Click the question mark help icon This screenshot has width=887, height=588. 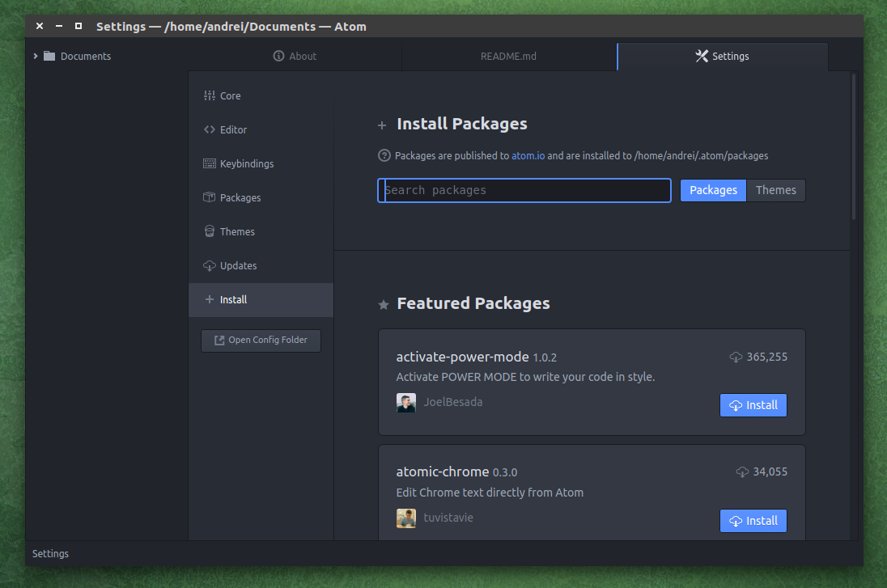(x=384, y=155)
